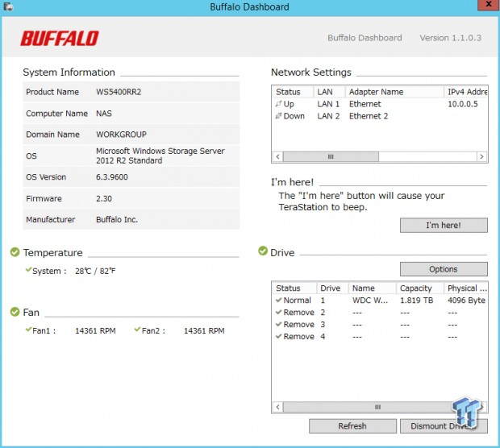This screenshot has width=500, height=448.
Task: Click the Buffalo Inc. manufacturer value
Action: pos(117,220)
